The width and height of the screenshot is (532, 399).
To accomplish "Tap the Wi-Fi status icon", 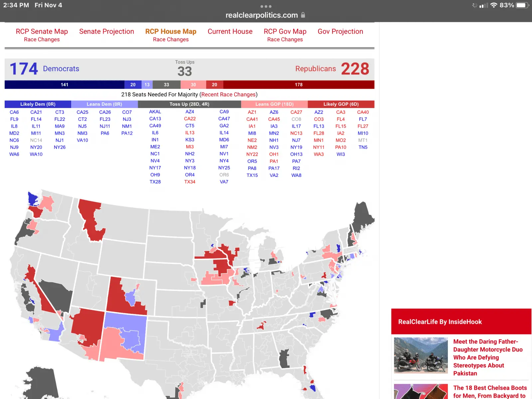I will 494,5.
